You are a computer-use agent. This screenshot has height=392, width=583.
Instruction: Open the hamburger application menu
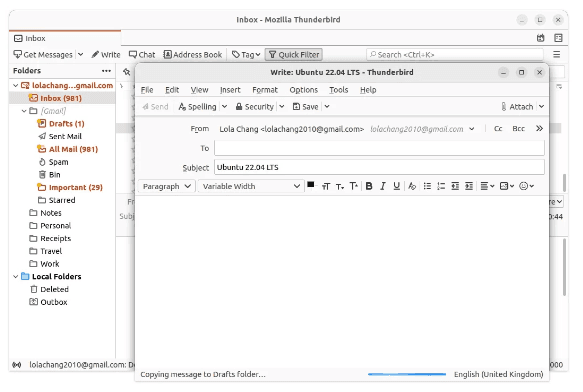[557, 55]
